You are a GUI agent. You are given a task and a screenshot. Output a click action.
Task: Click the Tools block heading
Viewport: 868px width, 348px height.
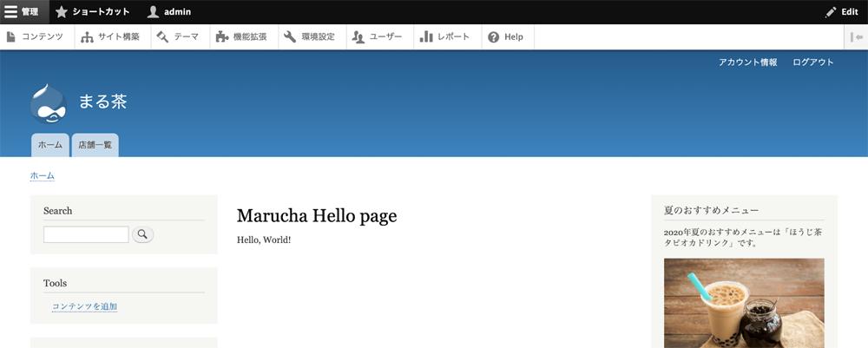(55, 283)
